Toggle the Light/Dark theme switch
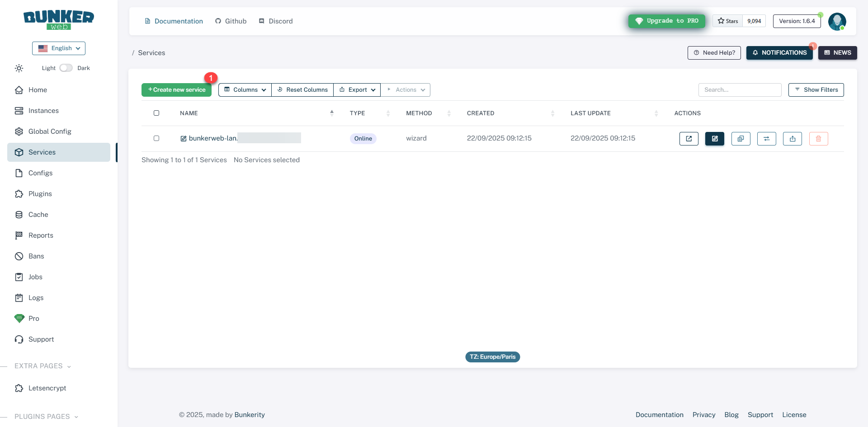The image size is (868, 427). point(66,68)
